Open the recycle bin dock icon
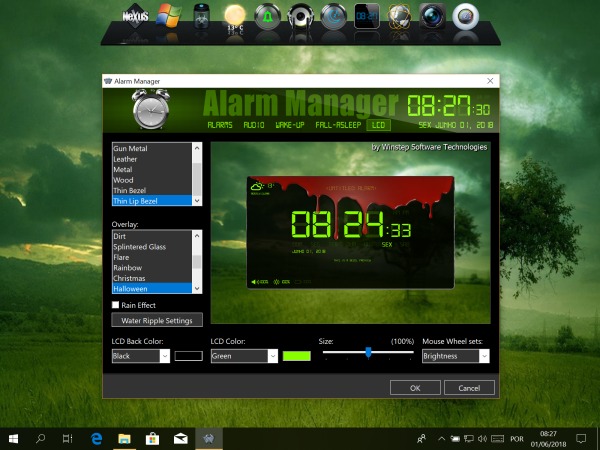600x450 pixels. [201, 17]
